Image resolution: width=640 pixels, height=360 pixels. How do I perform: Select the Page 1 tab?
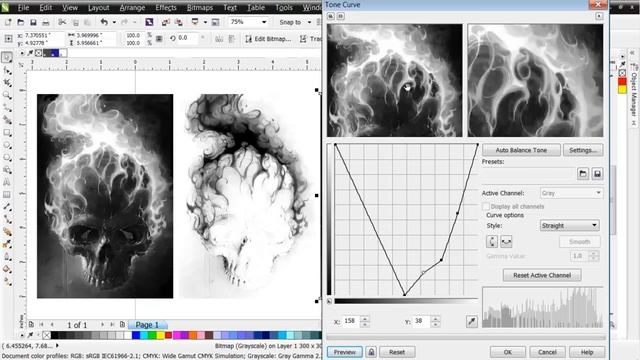pyautogui.click(x=148, y=325)
